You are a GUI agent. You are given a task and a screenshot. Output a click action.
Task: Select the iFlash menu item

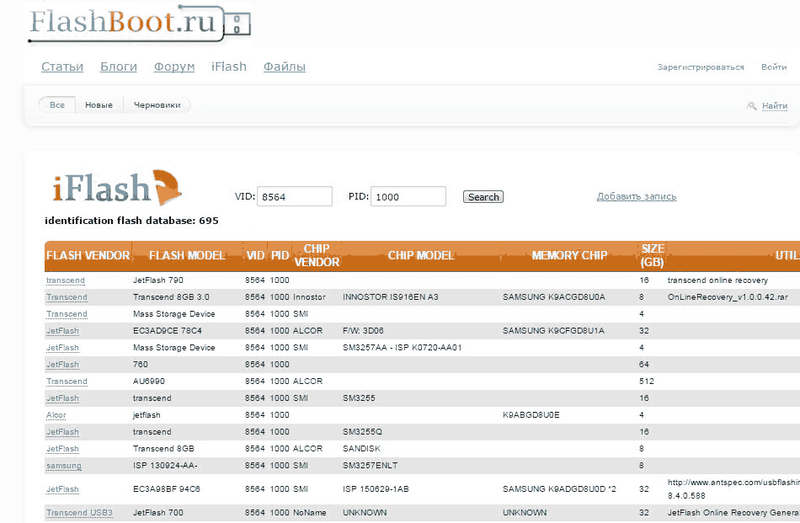point(229,67)
